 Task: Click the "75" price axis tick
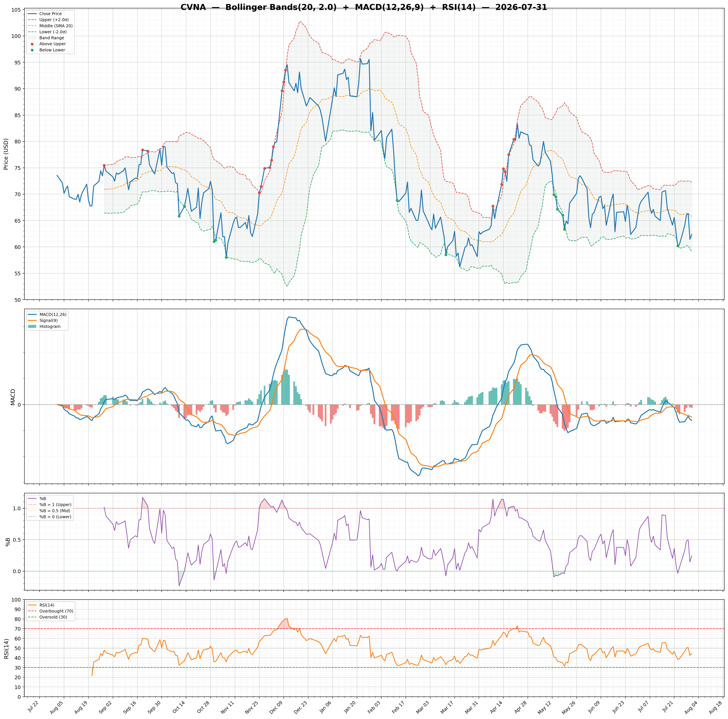pos(18,168)
